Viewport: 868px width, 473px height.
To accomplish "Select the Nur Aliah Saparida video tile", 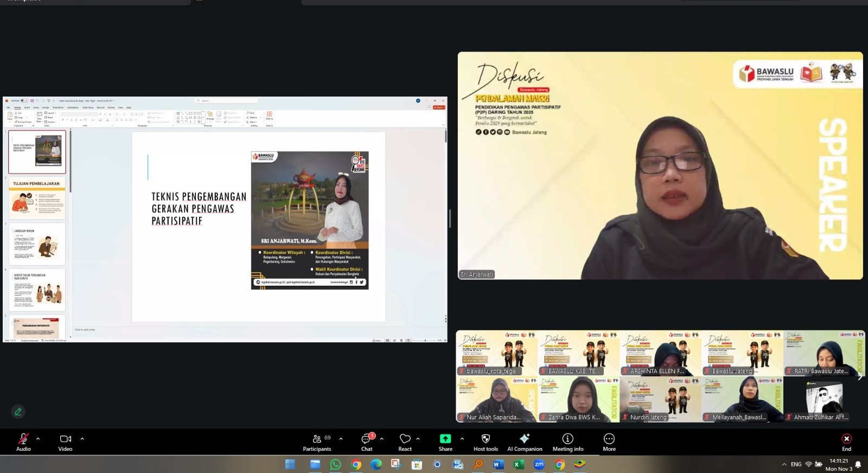I will (496, 400).
